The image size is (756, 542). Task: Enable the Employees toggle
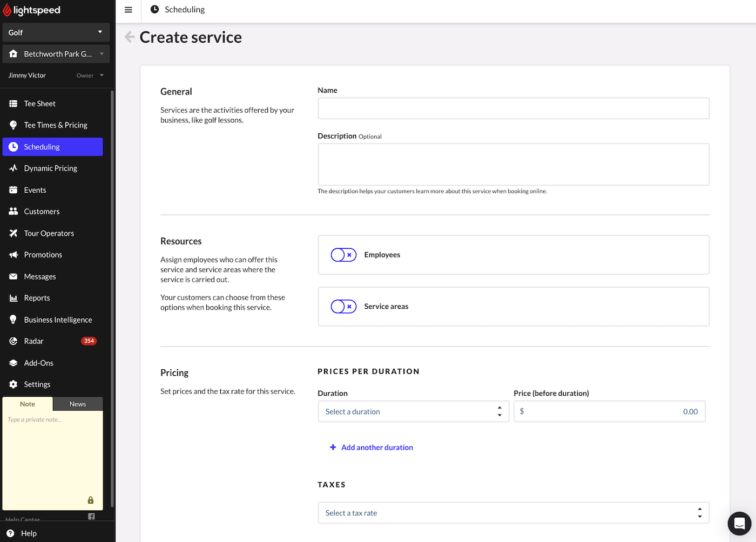(343, 254)
